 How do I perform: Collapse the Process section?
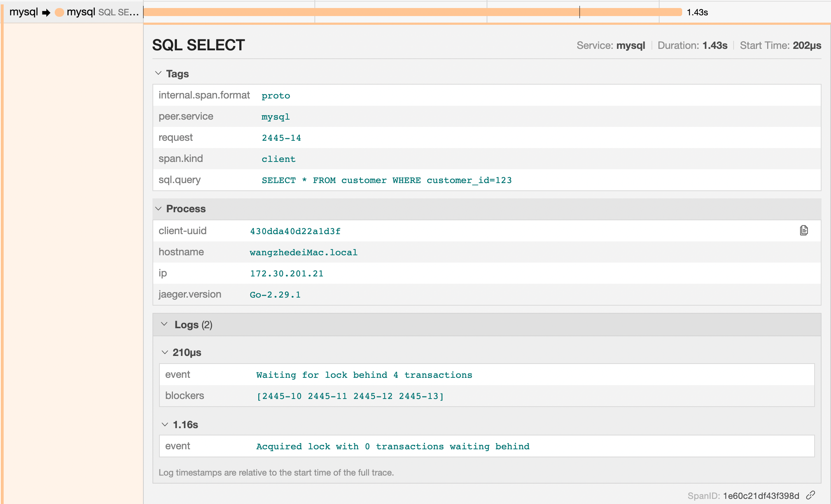pyautogui.click(x=185, y=209)
